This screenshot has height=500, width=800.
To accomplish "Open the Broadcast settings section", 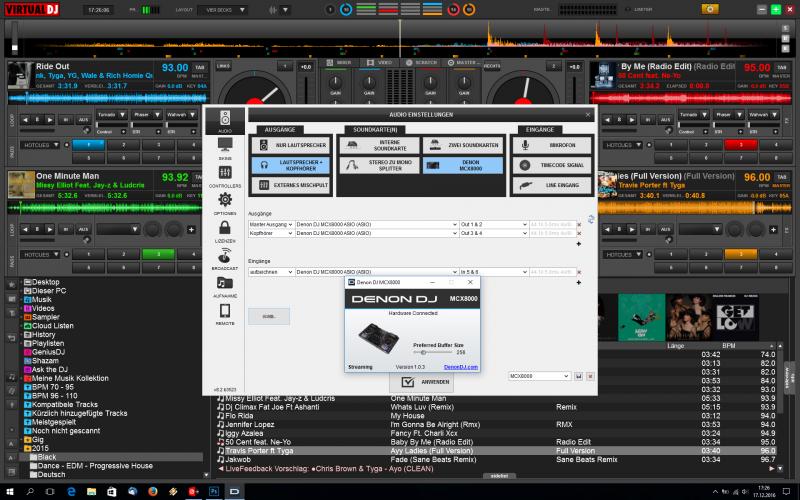I will tap(225, 259).
